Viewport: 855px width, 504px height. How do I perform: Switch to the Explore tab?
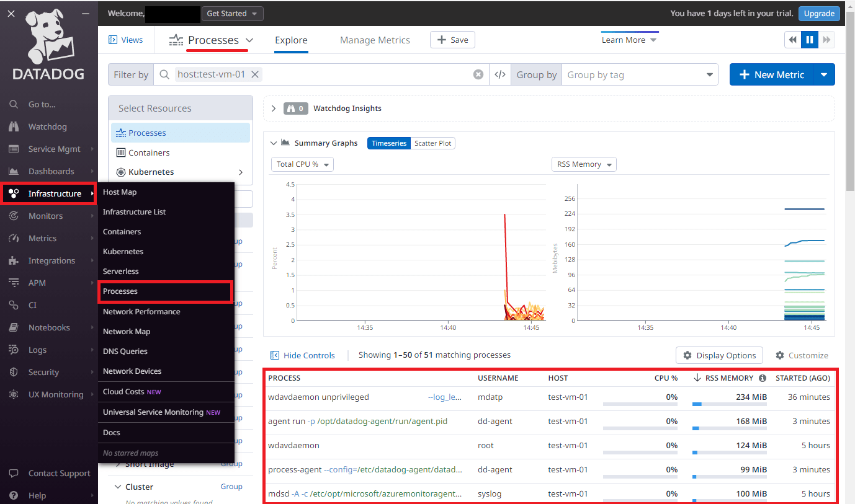click(x=291, y=40)
